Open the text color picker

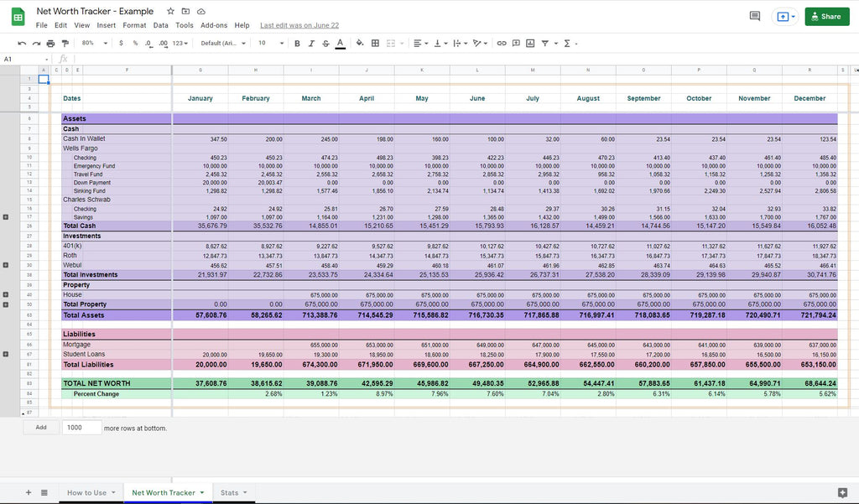pos(339,43)
